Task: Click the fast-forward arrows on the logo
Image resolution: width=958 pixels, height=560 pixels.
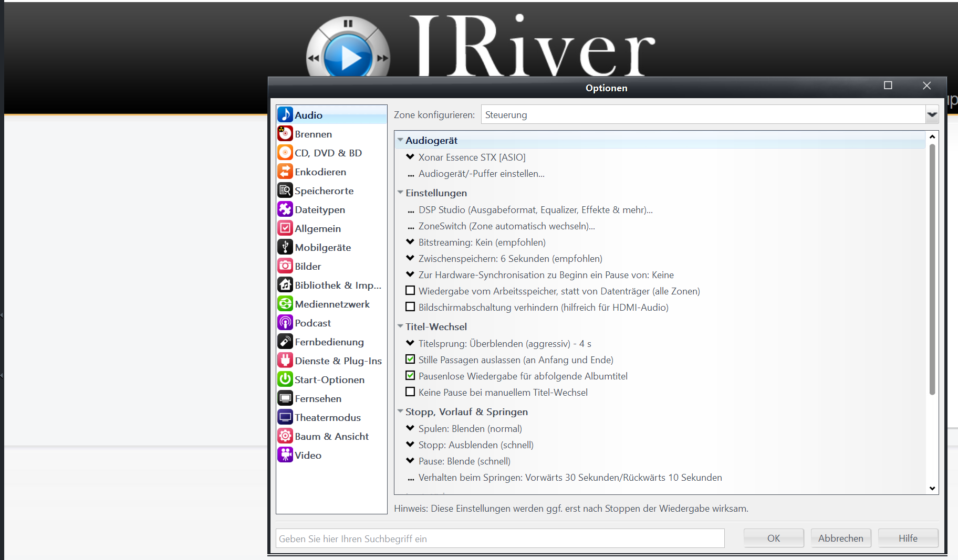Action: point(383,58)
